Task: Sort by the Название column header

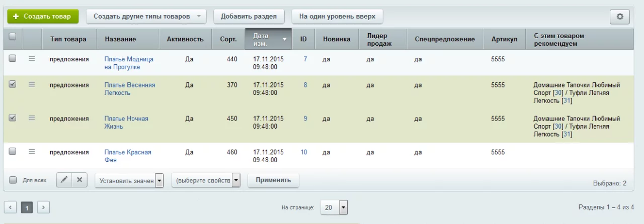Action: click(120, 39)
